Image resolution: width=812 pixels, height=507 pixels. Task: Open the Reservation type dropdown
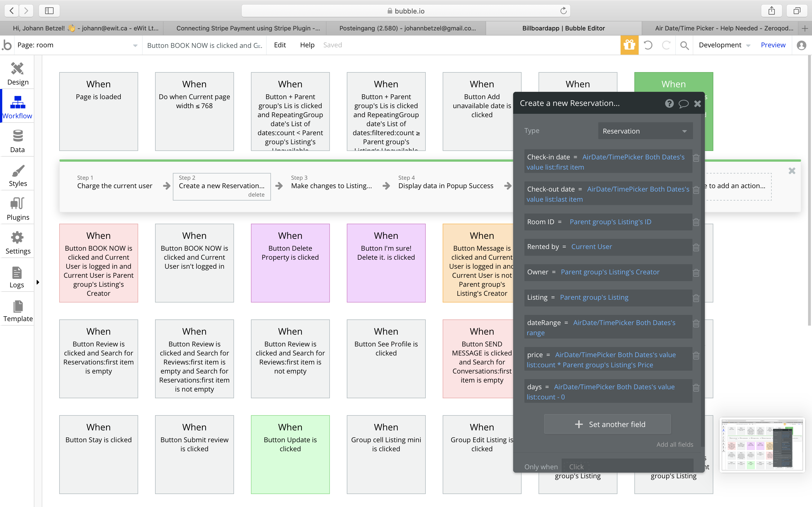[645, 131]
